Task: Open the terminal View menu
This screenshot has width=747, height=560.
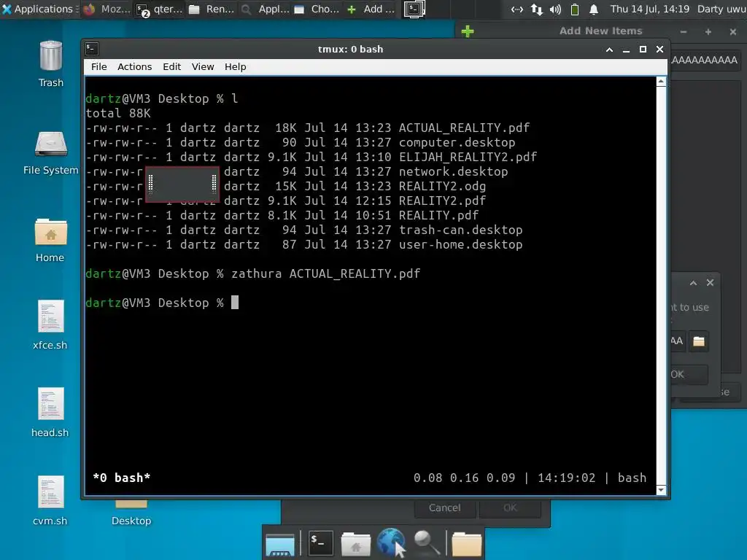Action: tap(203, 66)
